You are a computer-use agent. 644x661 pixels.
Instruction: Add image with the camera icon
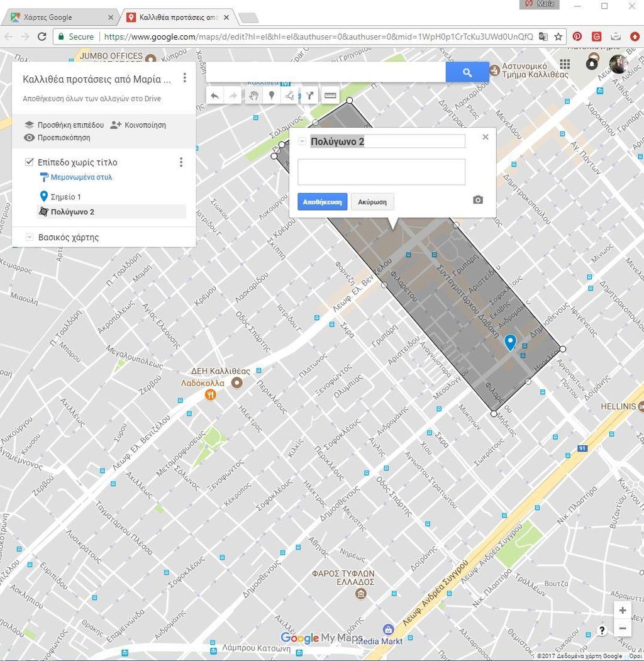[478, 200]
